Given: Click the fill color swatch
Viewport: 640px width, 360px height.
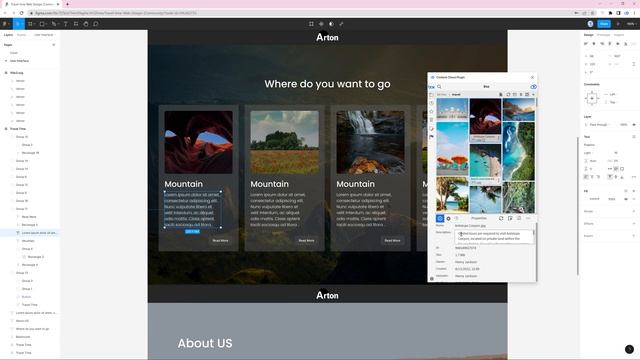Looking at the screenshot, I should click(x=587, y=199).
